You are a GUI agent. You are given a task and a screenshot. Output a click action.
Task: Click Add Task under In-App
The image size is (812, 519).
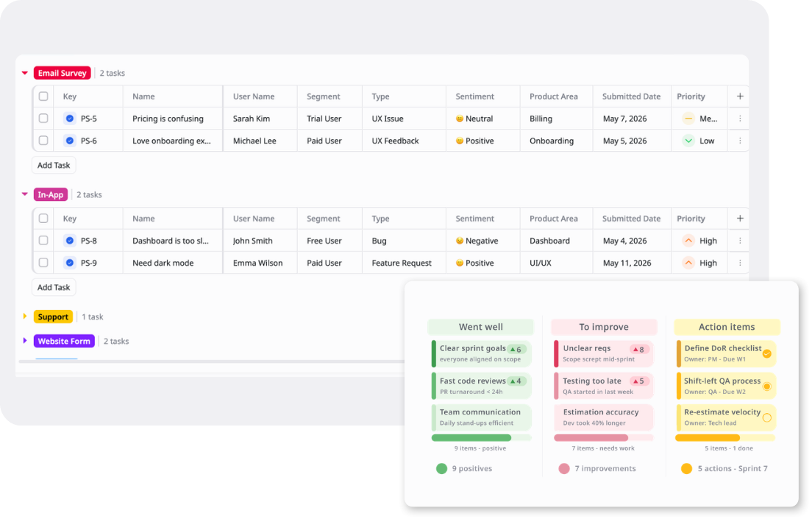[x=54, y=287]
